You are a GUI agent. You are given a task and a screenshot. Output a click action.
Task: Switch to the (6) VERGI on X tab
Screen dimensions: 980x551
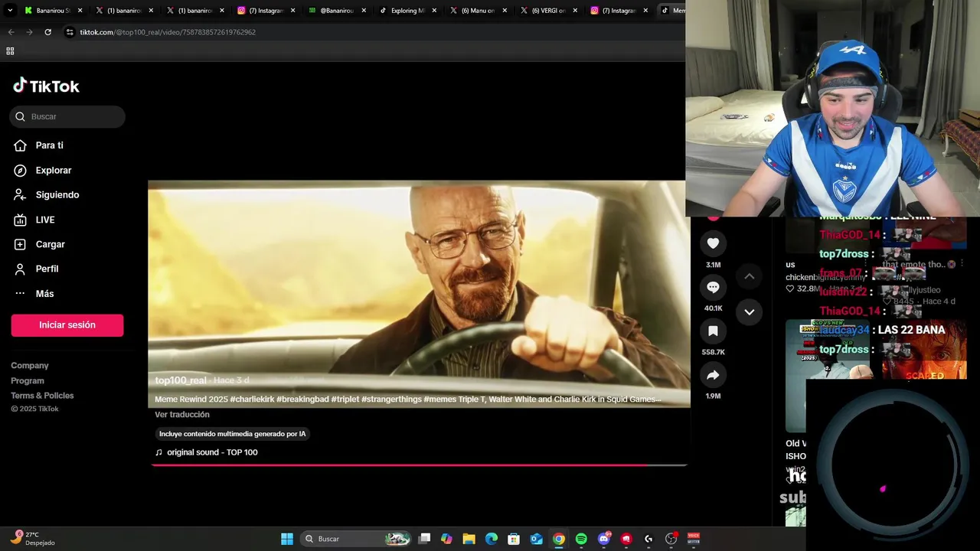[x=549, y=11]
